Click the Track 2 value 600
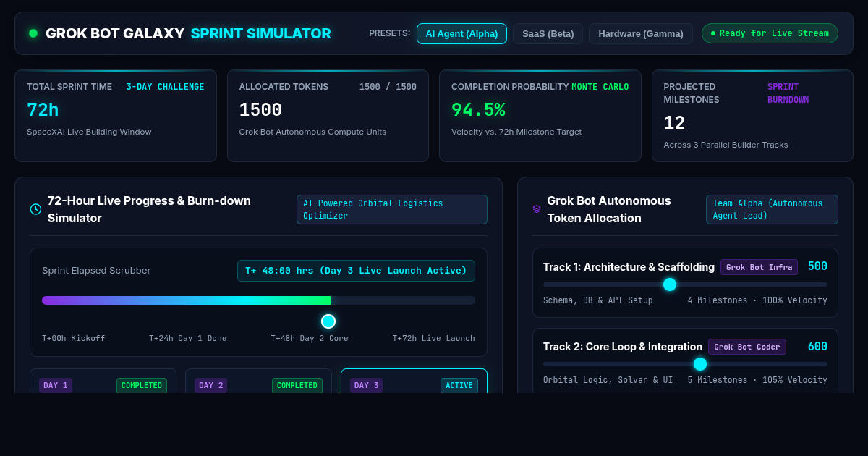 (x=817, y=346)
